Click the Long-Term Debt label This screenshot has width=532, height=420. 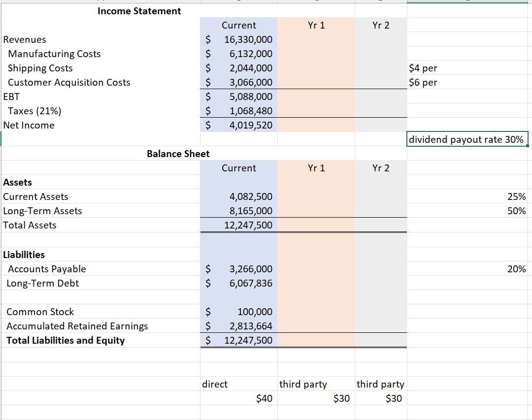pos(42,283)
